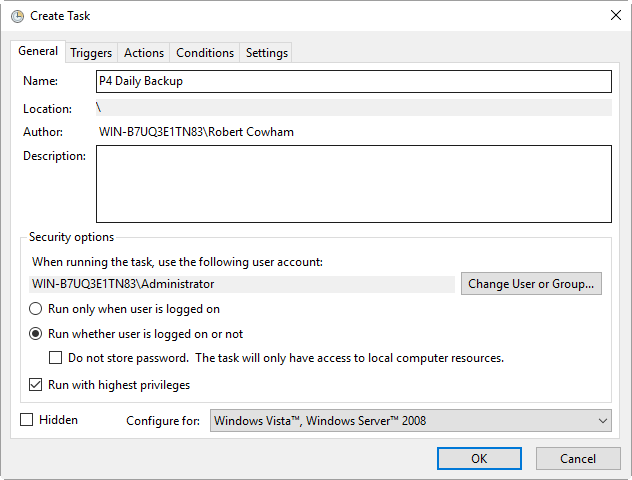Screen dimensions: 632x480
Task: Click the Create Task clock icon in title bar
Action: 17,16
